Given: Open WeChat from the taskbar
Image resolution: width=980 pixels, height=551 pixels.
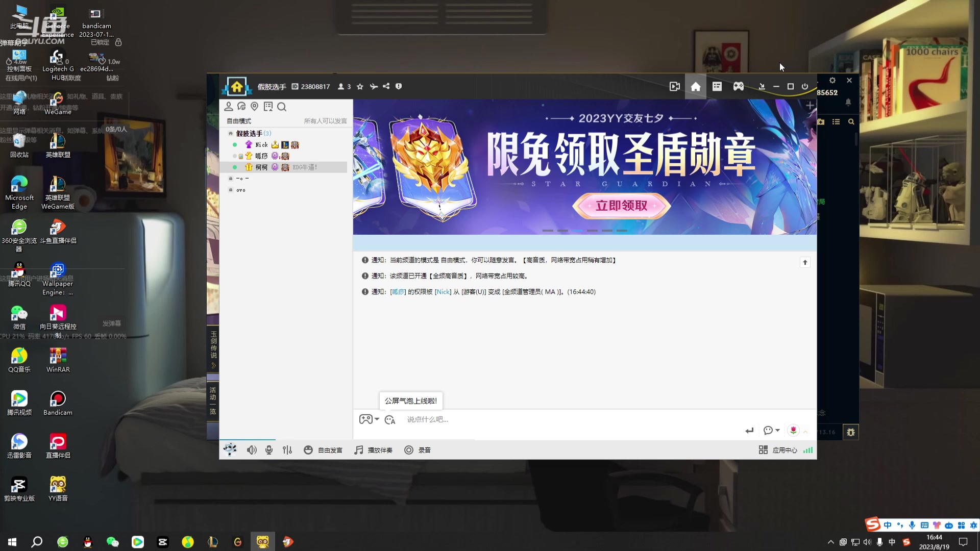Looking at the screenshot, I should click(x=112, y=542).
